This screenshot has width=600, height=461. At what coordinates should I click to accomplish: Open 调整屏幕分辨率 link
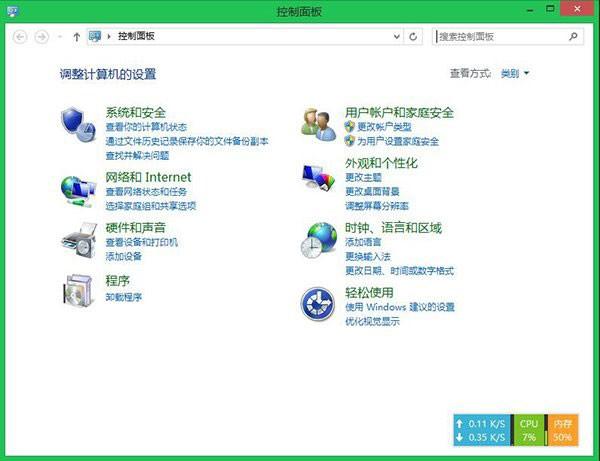pos(377,206)
